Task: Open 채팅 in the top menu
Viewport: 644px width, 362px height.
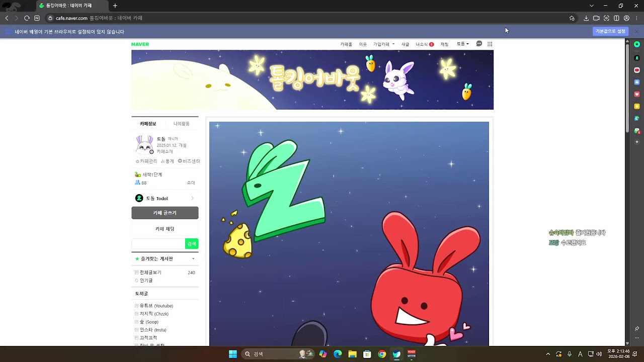Action: click(x=444, y=44)
